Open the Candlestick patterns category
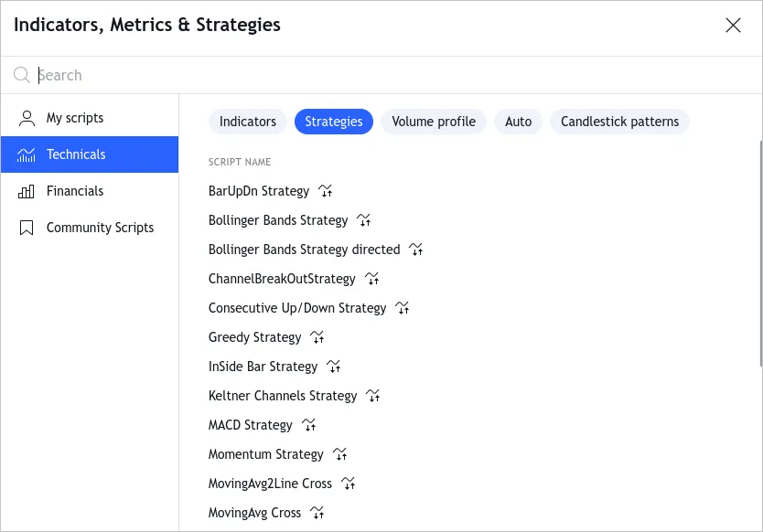Screen dimensions: 763x532 619,121
